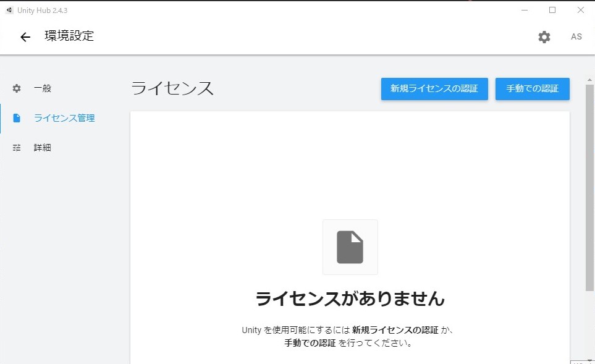The height and width of the screenshot is (364, 595).
Task: Click the scrollbar thumb on the right edge
Action: click(x=590, y=185)
